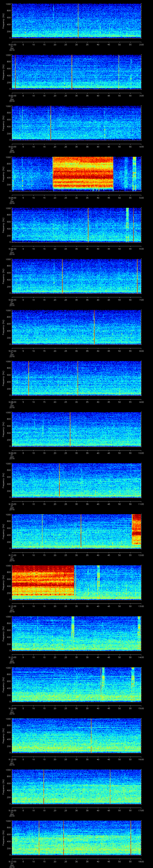This screenshot has width=153, height=868.
Task: Click the 9:16:00 start time label
Action: [x=12, y=810]
